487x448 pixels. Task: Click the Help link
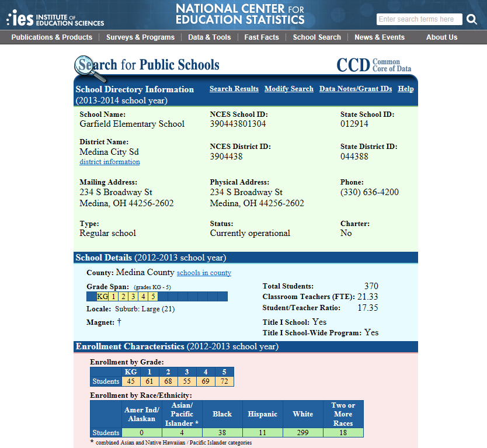(406, 89)
